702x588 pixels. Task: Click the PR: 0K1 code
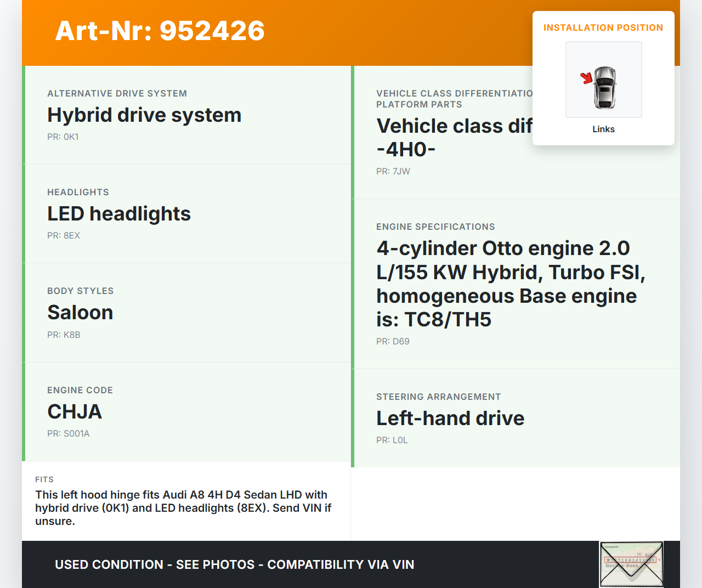[63, 137]
